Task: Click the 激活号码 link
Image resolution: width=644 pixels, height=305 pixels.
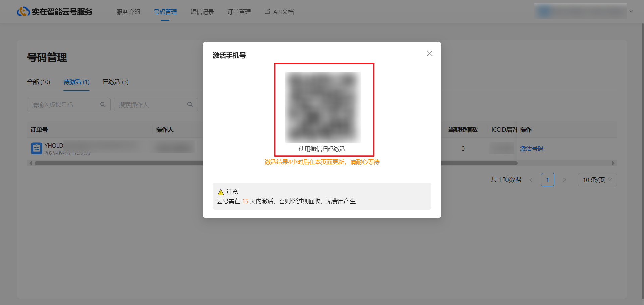Action: coord(531,149)
